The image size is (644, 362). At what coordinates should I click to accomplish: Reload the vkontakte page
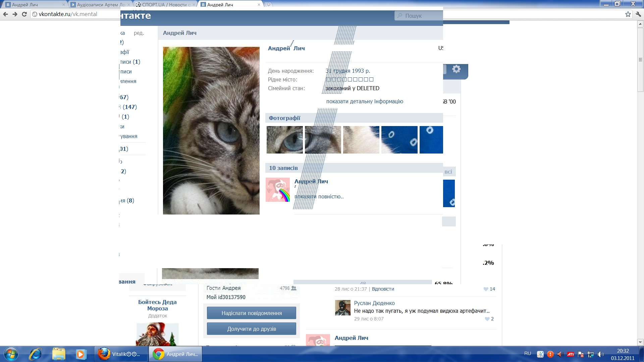pyautogui.click(x=24, y=14)
